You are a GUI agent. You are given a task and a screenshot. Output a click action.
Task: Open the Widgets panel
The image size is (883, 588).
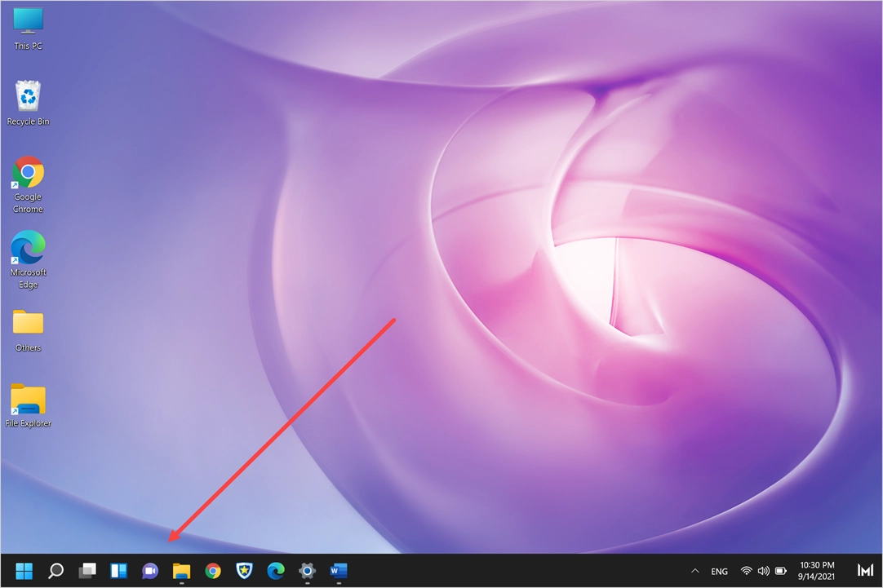pos(119,571)
